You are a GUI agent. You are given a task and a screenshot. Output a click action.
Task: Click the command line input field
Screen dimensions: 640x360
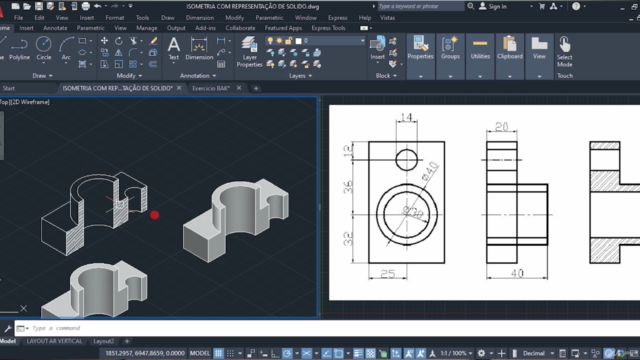point(327,328)
